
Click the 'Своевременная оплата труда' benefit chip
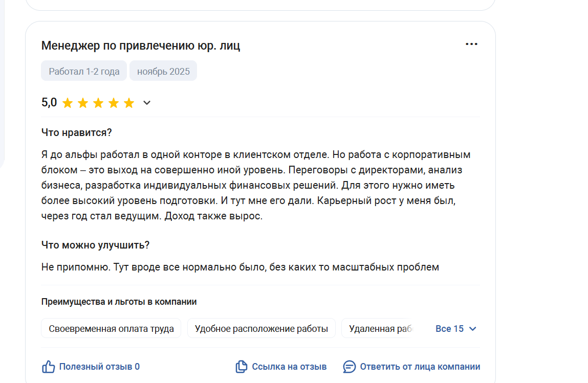coord(111,329)
